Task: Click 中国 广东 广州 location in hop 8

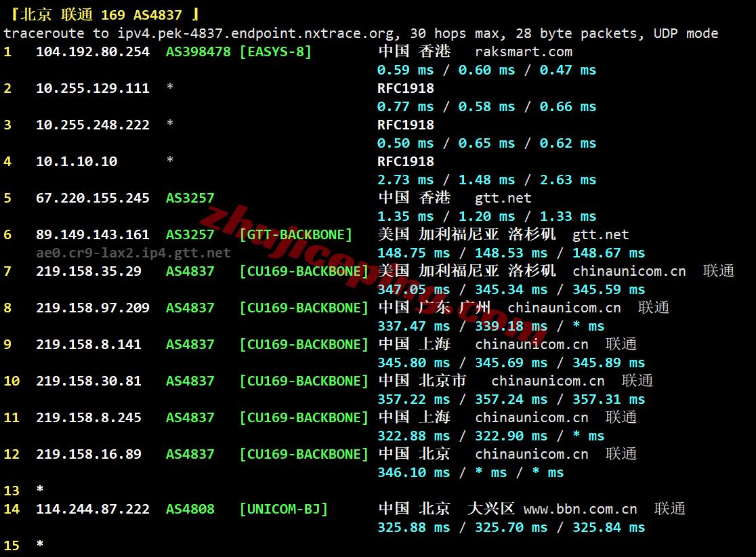Action: click(x=434, y=308)
